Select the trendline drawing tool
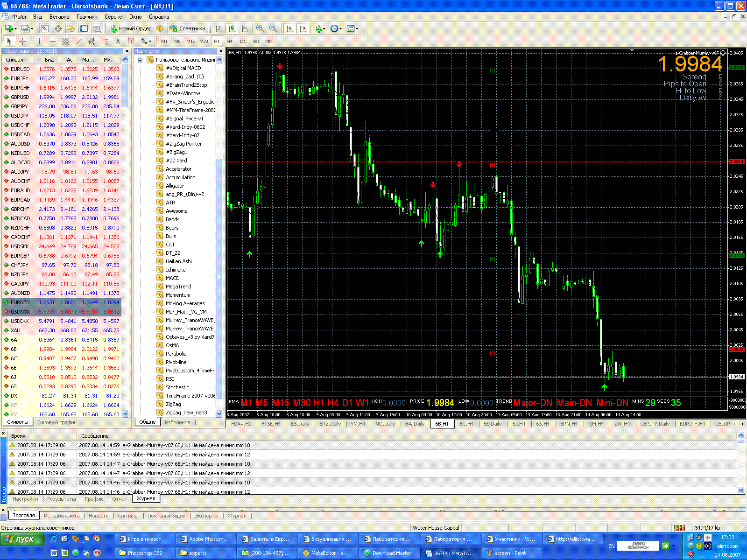Viewport: 747px width, 560px height. tap(79, 41)
